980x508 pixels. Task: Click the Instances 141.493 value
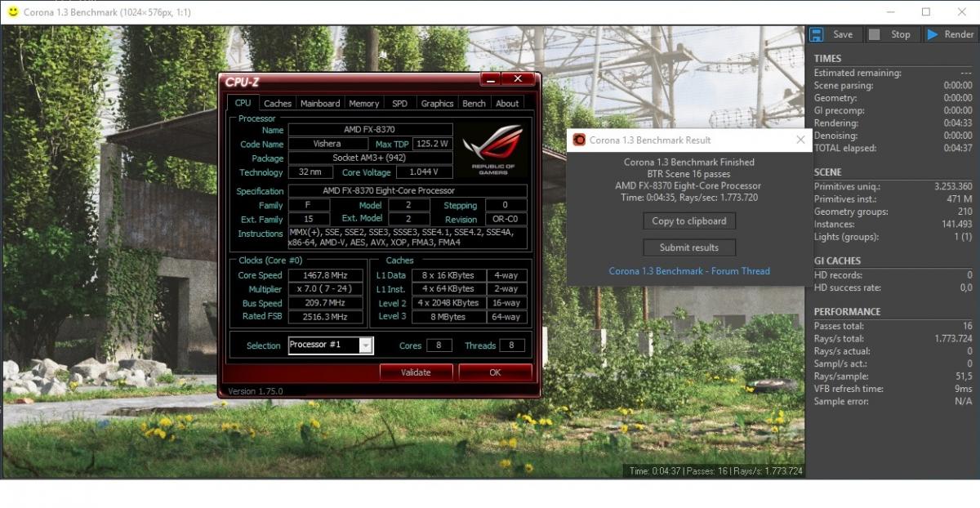pos(956,225)
